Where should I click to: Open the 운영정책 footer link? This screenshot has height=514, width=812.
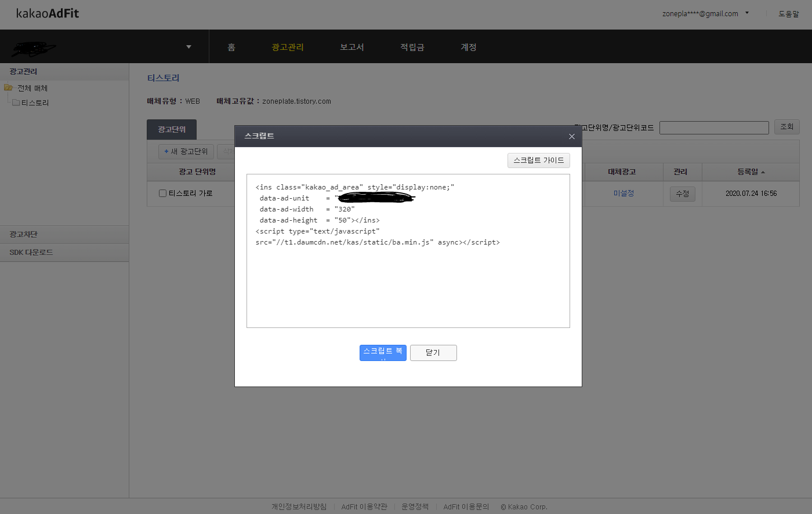pyautogui.click(x=415, y=506)
